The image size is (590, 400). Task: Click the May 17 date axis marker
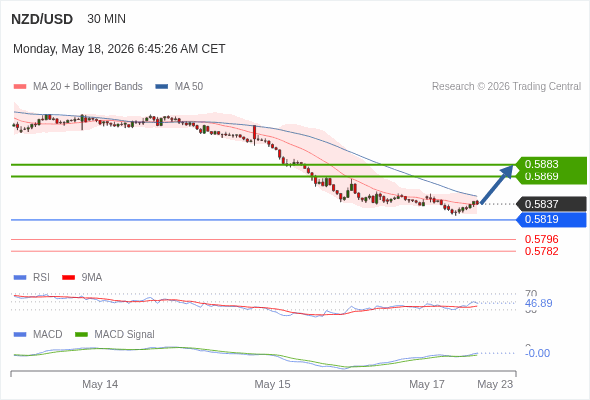click(427, 384)
